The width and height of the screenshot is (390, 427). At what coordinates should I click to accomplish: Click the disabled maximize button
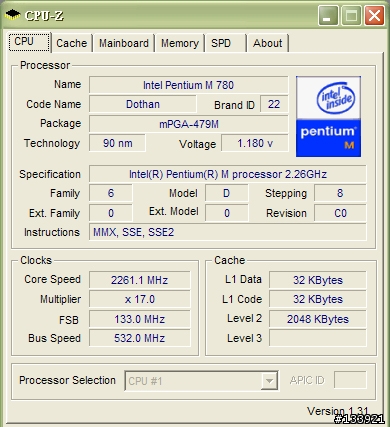click(351, 16)
